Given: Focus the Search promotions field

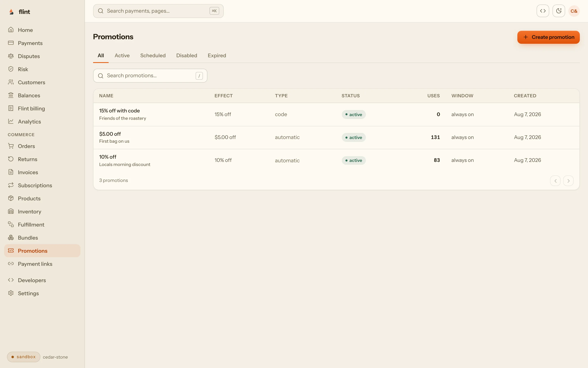Looking at the screenshot, I should [x=150, y=76].
